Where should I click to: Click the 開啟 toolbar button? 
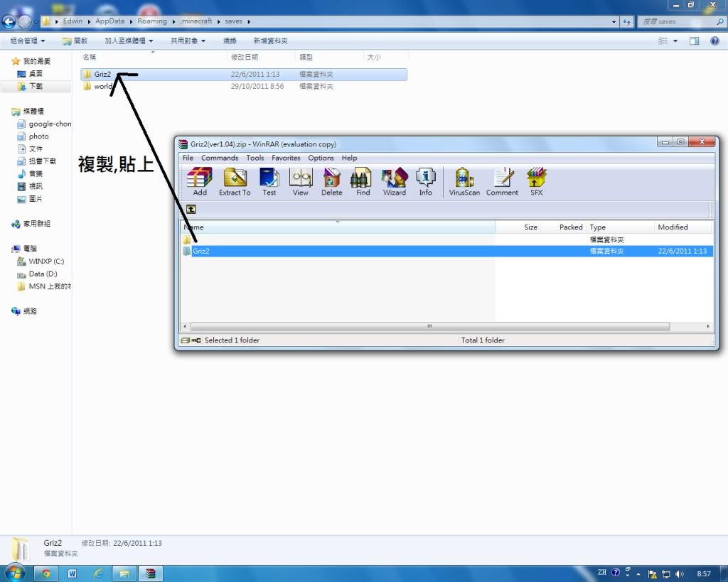coord(75,41)
